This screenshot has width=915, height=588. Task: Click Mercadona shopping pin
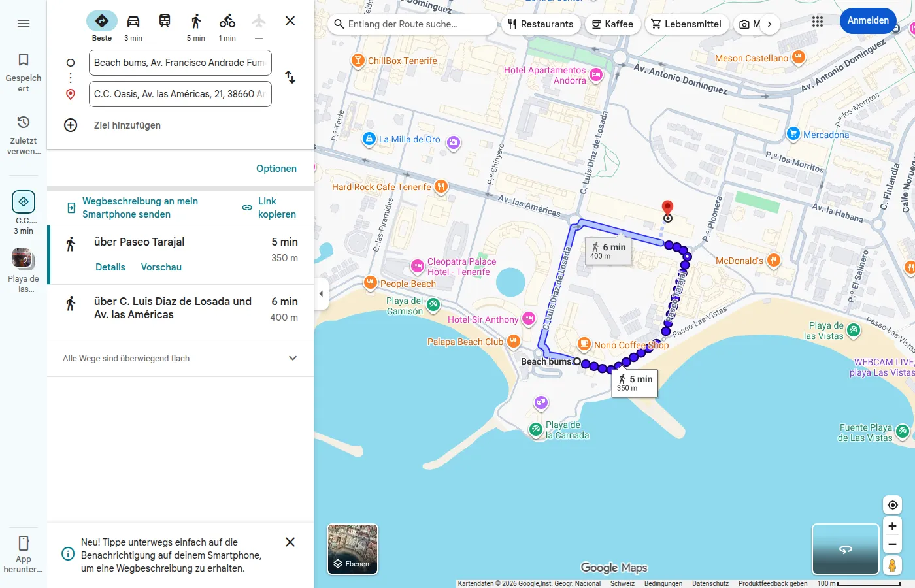793,134
